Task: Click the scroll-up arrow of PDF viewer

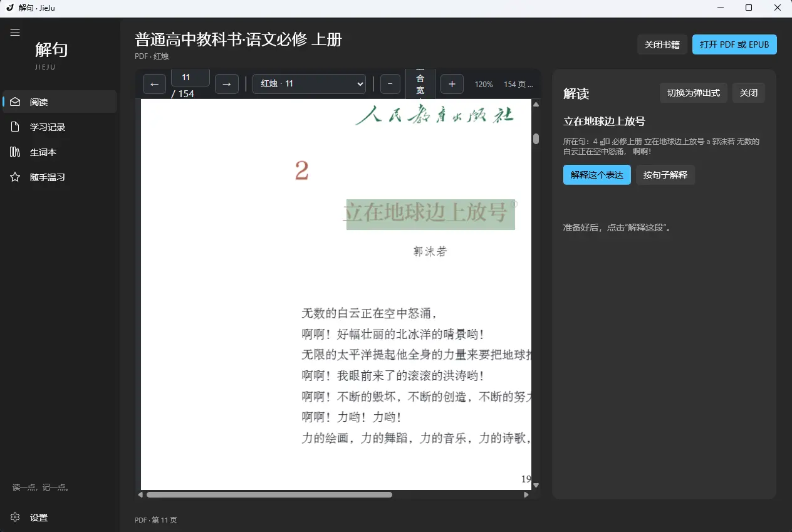Action: (x=536, y=104)
